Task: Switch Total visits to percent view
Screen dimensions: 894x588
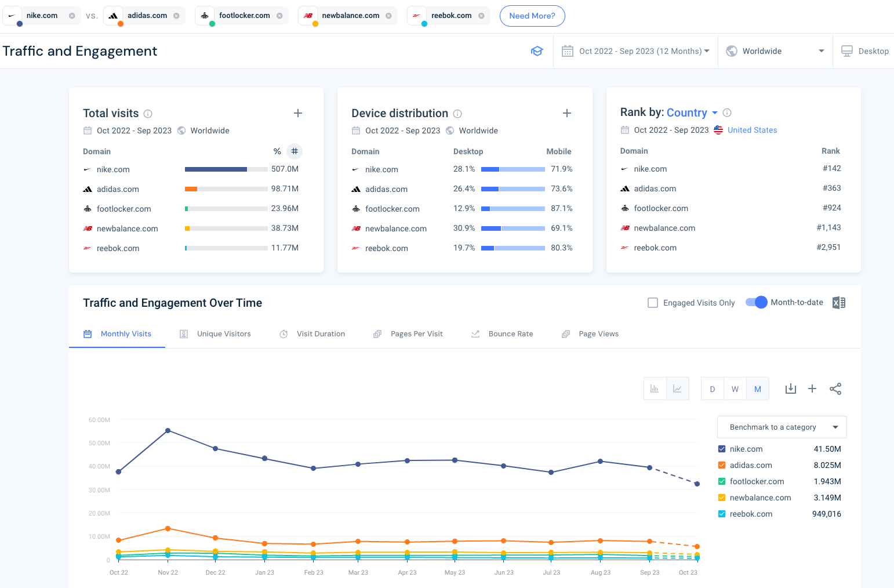Action: [277, 151]
